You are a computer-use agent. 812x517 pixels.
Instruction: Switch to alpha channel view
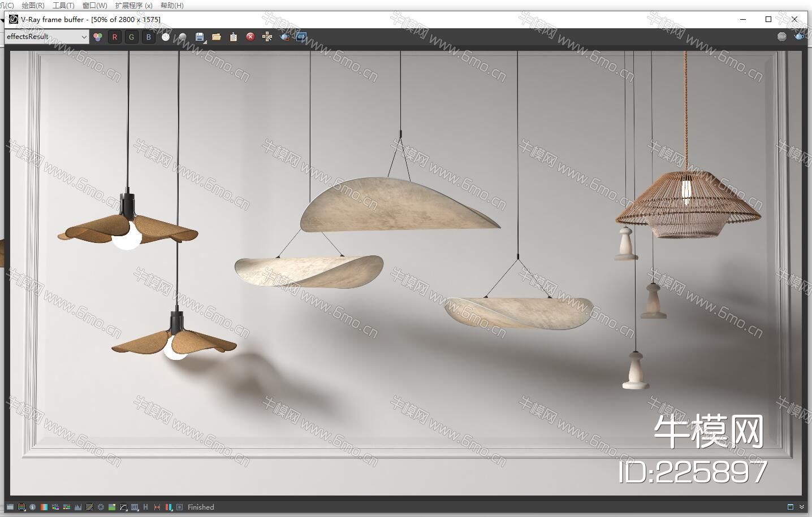click(x=166, y=37)
